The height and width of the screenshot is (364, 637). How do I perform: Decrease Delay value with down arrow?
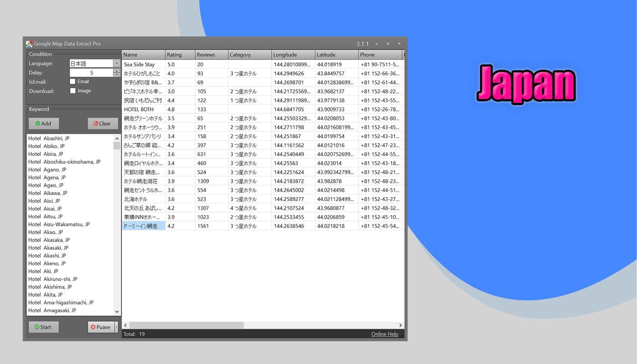click(117, 75)
